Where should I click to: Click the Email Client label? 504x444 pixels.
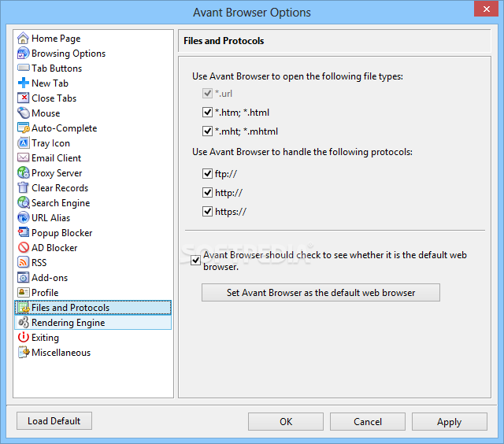coord(56,158)
